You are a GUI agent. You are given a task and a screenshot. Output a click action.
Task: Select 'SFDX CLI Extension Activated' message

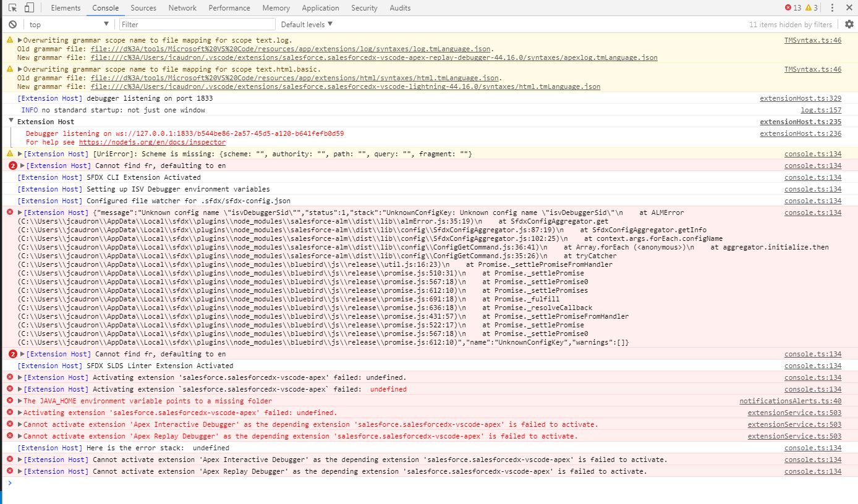pyautogui.click(x=143, y=177)
